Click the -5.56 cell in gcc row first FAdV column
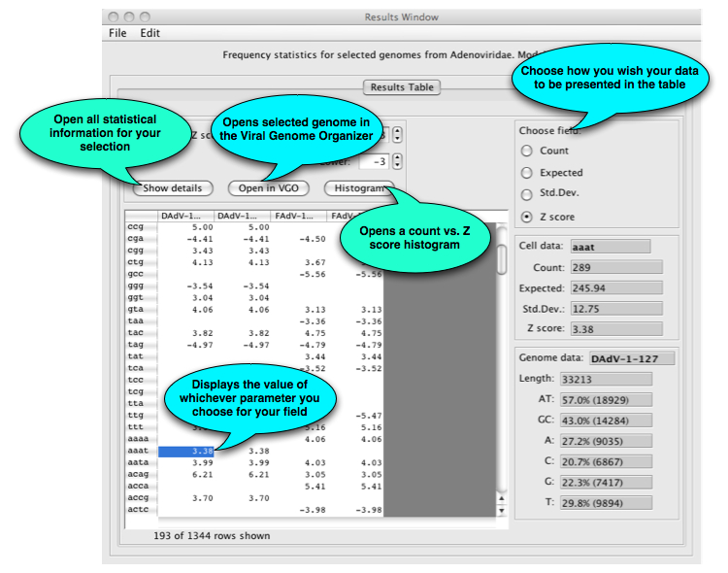The width and height of the screenshot is (728, 573). click(299, 274)
